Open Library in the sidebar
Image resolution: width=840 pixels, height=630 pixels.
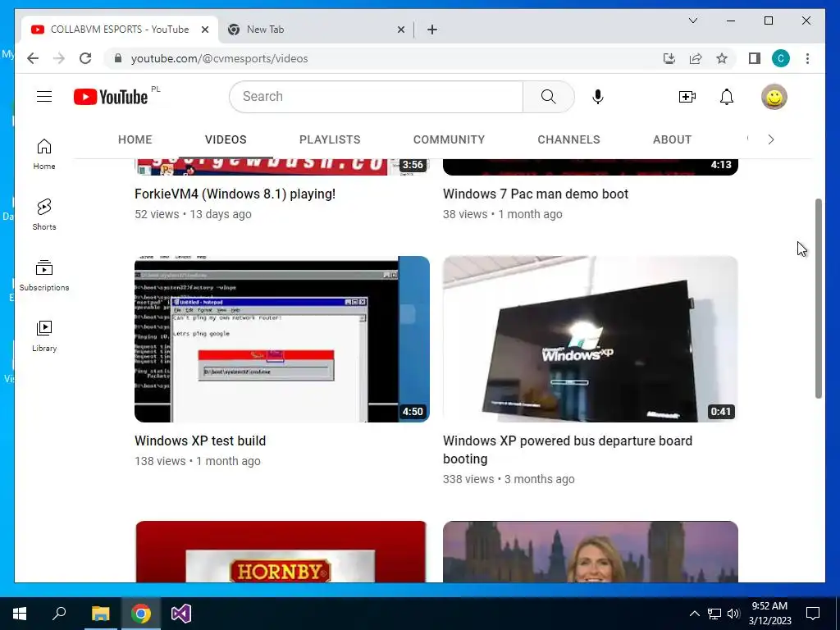[x=44, y=336]
